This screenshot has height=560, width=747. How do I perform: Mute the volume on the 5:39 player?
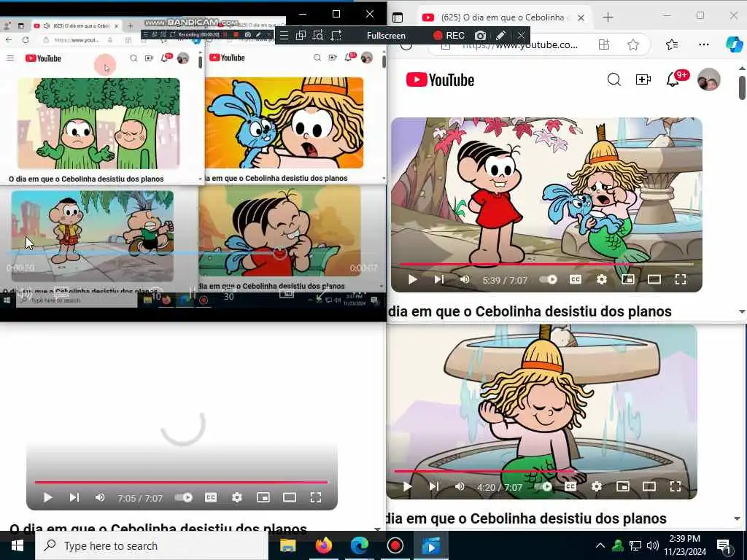pos(465,279)
